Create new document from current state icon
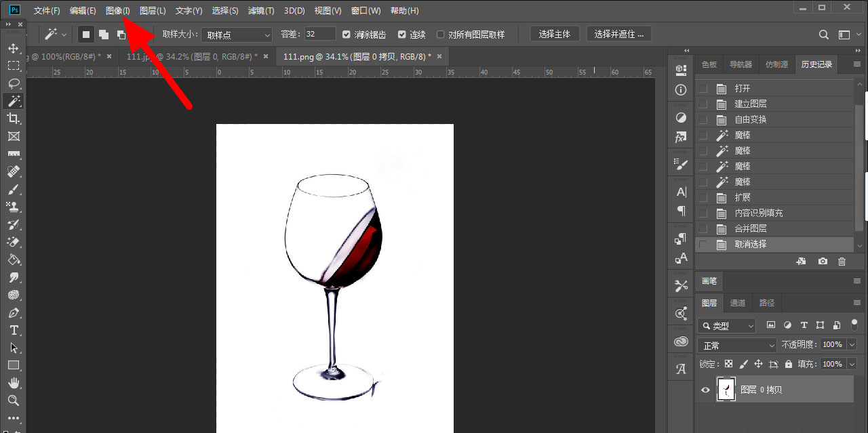 coord(801,261)
